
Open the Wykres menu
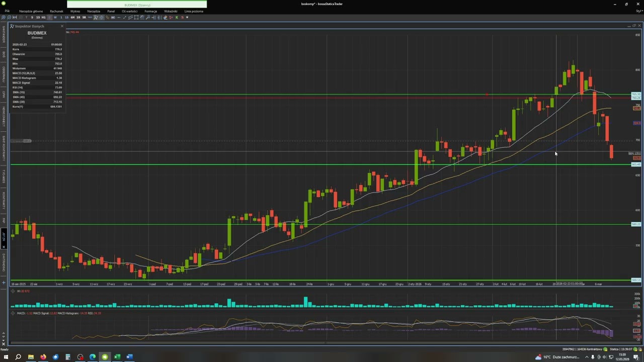click(x=75, y=11)
